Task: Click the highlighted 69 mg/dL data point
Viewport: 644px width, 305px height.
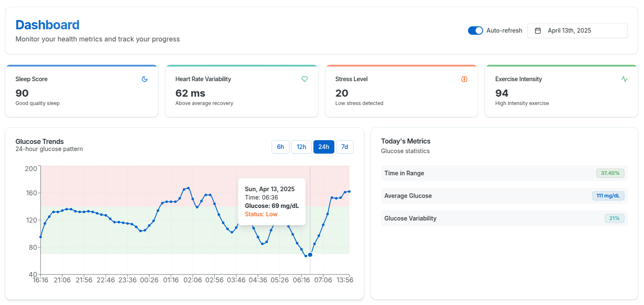Action: click(x=310, y=255)
